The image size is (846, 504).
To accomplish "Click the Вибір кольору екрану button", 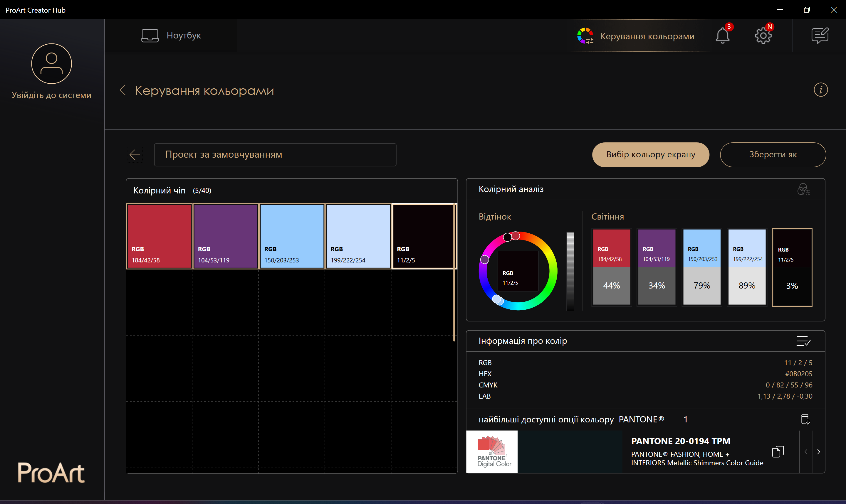I will point(650,154).
